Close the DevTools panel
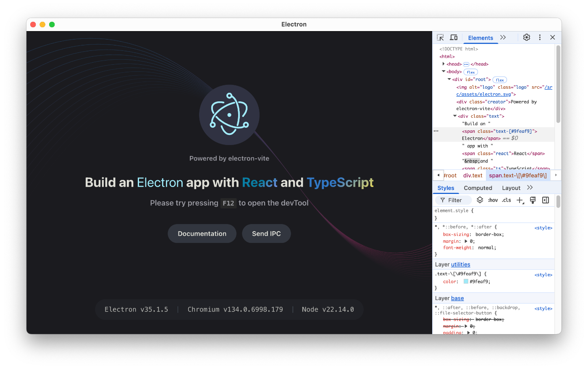This screenshot has height=369, width=588. [553, 37]
